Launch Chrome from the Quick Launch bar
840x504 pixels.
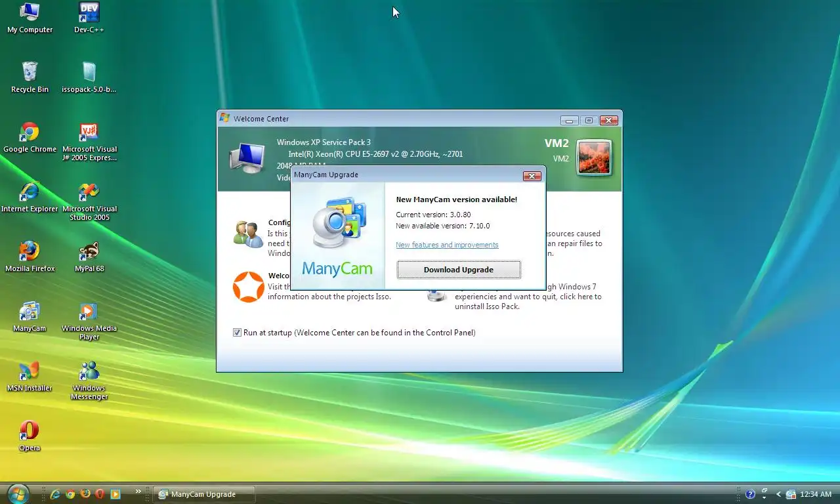coord(70,494)
